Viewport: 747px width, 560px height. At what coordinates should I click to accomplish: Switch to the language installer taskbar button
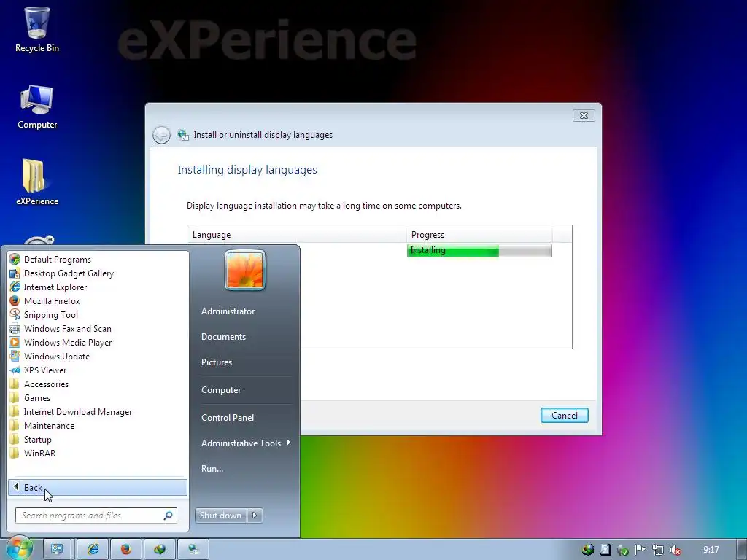(x=193, y=549)
